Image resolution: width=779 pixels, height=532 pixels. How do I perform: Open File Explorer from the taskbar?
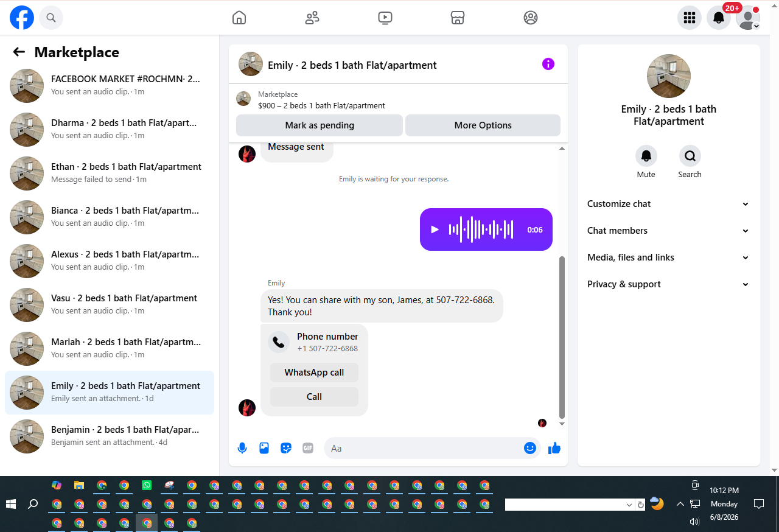click(79, 485)
